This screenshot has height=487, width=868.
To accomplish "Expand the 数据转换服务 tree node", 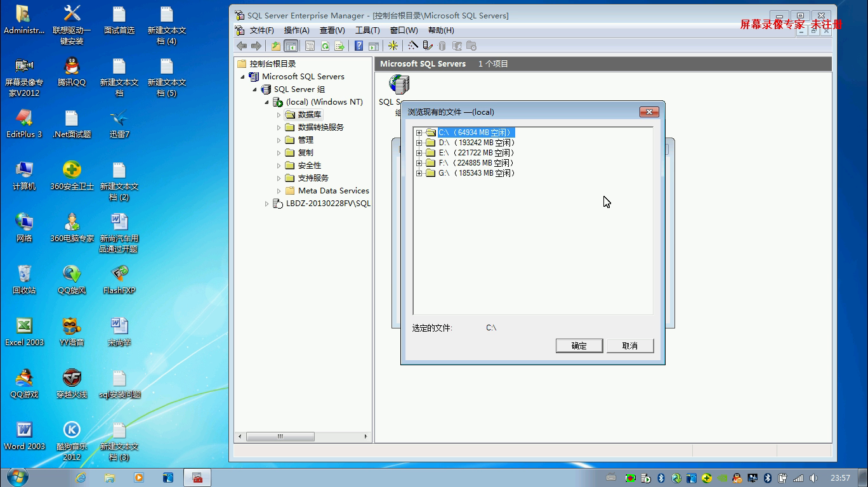I will click(x=279, y=127).
